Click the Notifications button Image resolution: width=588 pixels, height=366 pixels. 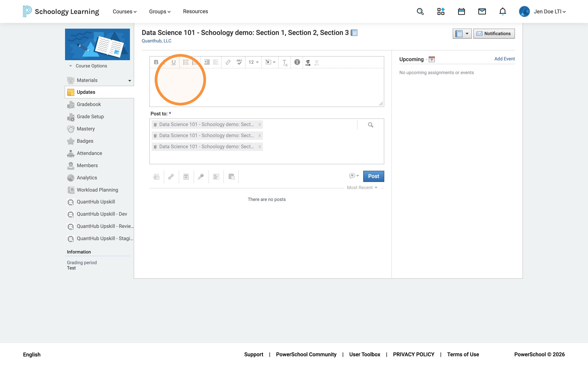tap(494, 34)
